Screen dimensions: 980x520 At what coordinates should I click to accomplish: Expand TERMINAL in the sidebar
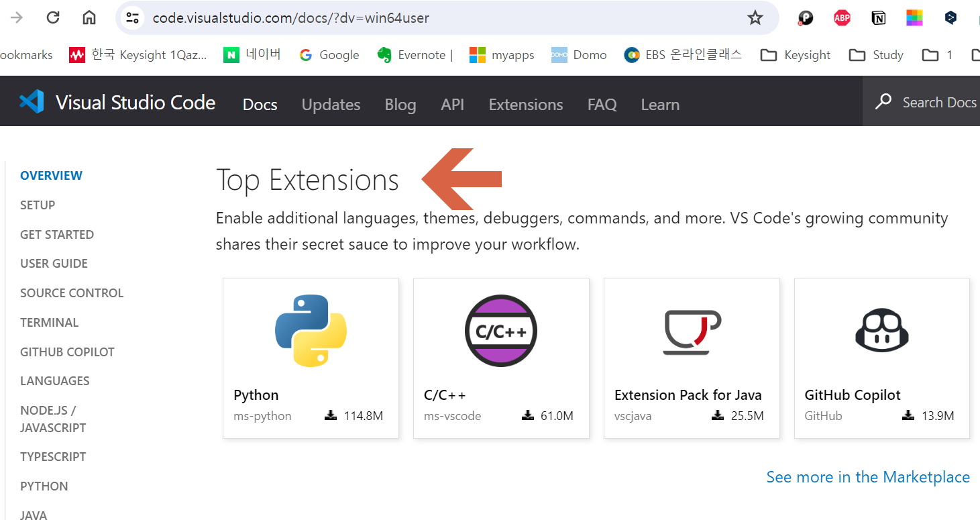pyautogui.click(x=50, y=323)
